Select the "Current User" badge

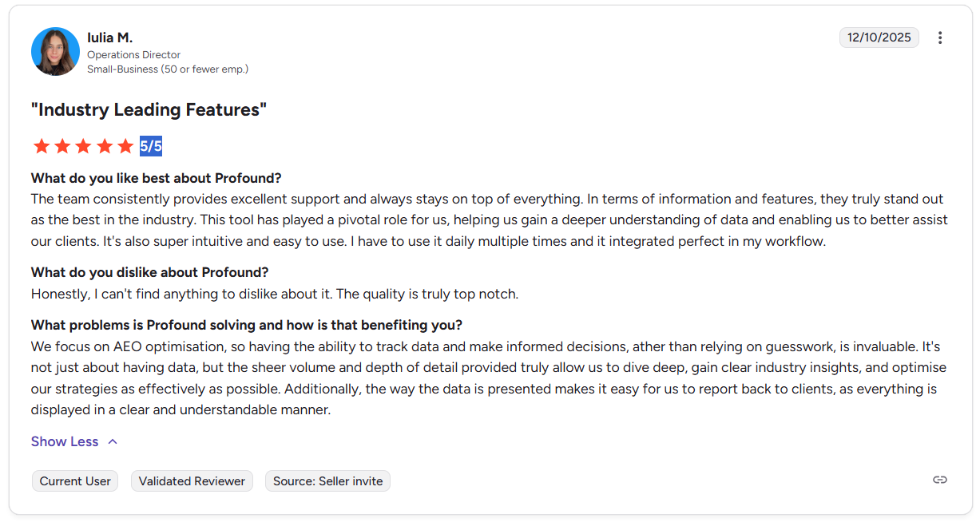click(74, 480)
